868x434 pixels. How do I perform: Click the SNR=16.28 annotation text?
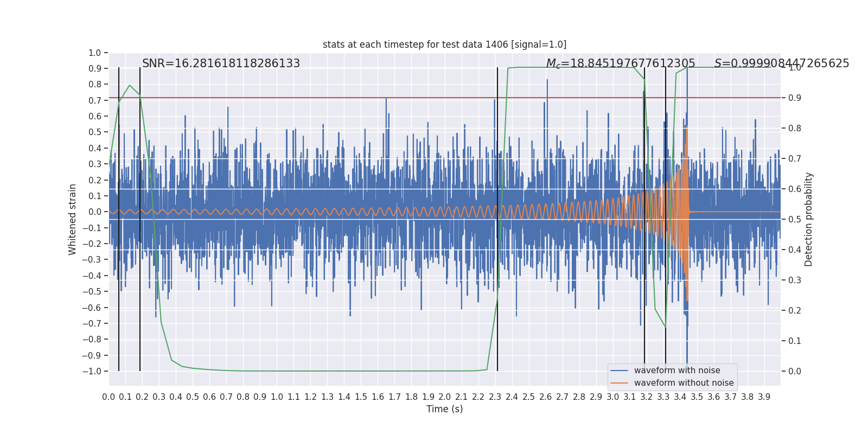click(221, 63)
